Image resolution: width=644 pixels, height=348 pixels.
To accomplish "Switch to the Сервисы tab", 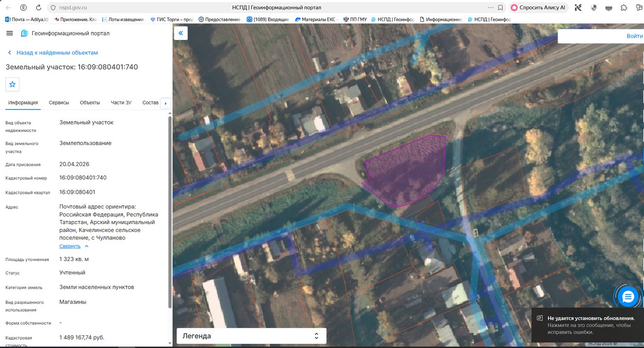I will pyautogui.click(x=59, y=103).
